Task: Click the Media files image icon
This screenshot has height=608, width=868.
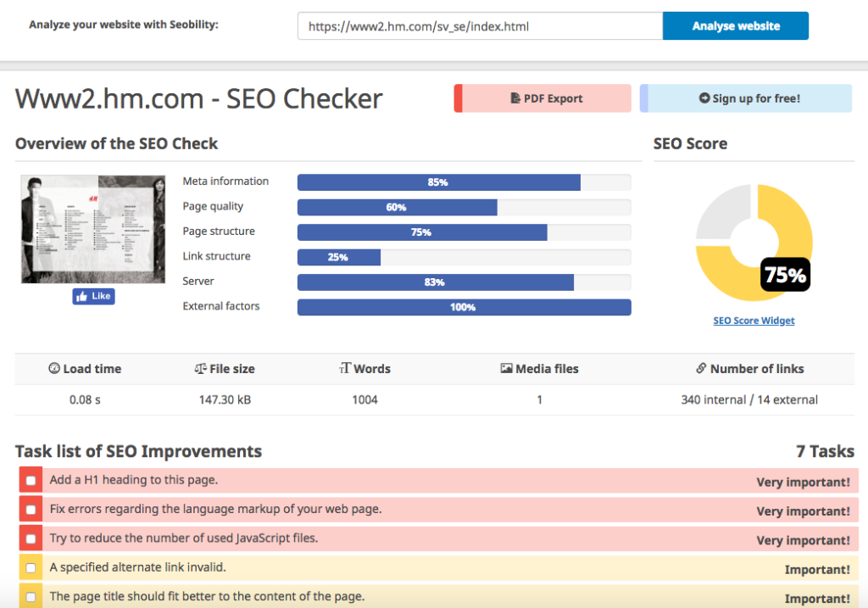Action: click(x=506, y=368)
